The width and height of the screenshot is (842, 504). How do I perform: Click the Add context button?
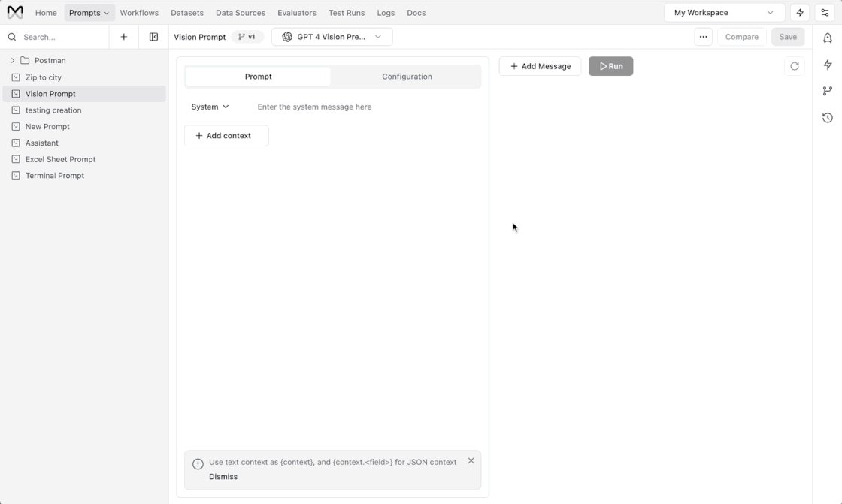pyautogui.click(x=226, y=136)
